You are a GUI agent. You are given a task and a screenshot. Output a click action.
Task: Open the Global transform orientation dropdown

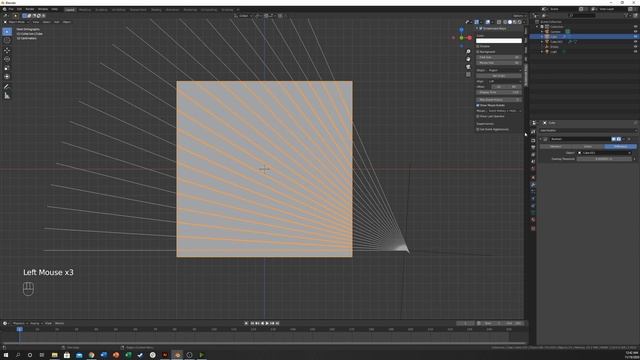[x=244, y=16]
